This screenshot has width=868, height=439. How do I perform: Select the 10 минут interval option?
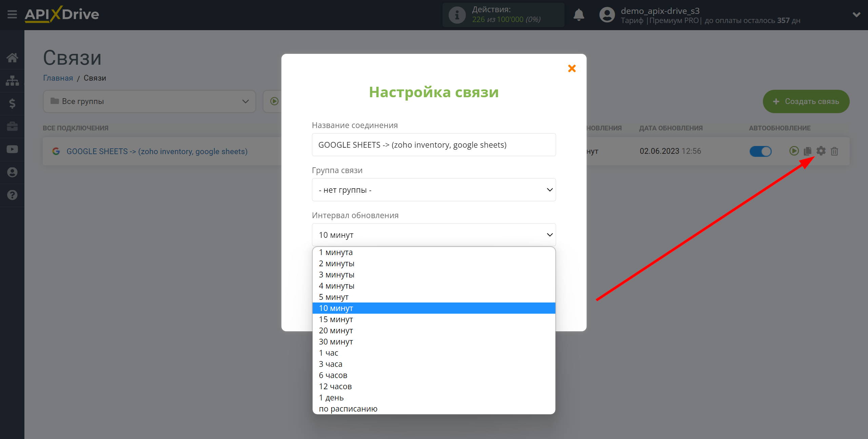[x=434, y=308]
